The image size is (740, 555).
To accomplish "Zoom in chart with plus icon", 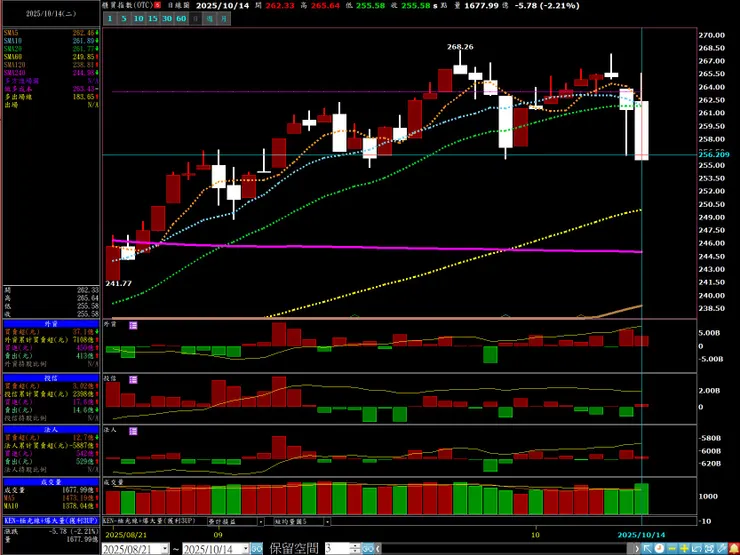I will (684, 548).
